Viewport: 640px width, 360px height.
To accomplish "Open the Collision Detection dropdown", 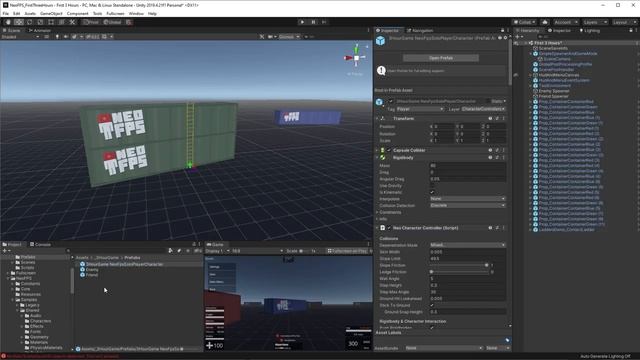I will tap(468, 205).
